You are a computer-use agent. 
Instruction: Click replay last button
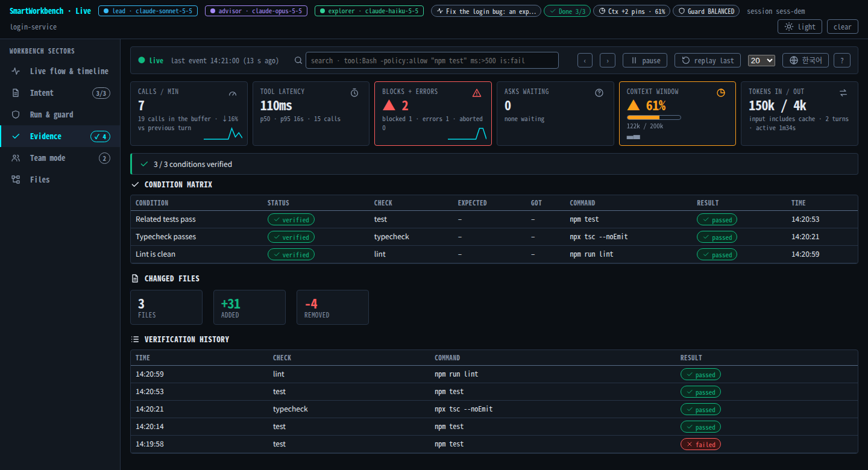(x=708, y=60)
